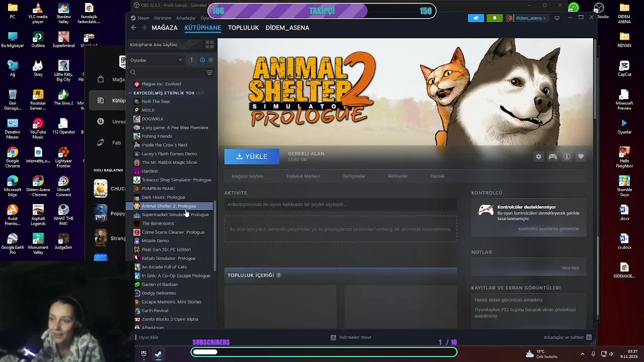This screenshot has width=644, height=362.
Task: Open didem_asena account dropdown
Action: pos(527,18)
